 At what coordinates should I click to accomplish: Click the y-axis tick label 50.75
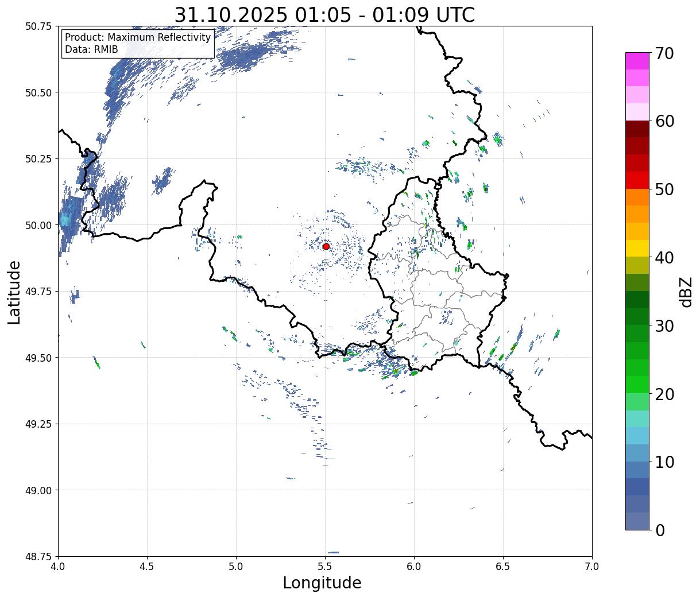tap(38, 26)
